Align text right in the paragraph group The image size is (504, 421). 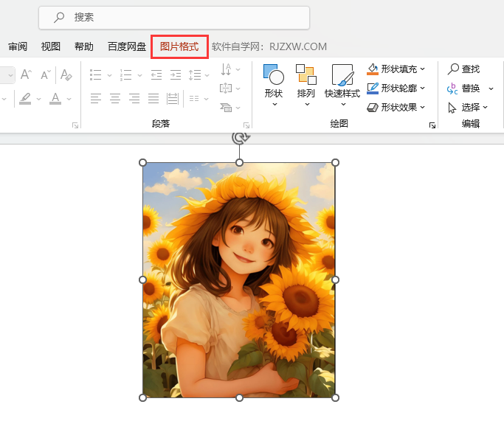tap(134, 98)
